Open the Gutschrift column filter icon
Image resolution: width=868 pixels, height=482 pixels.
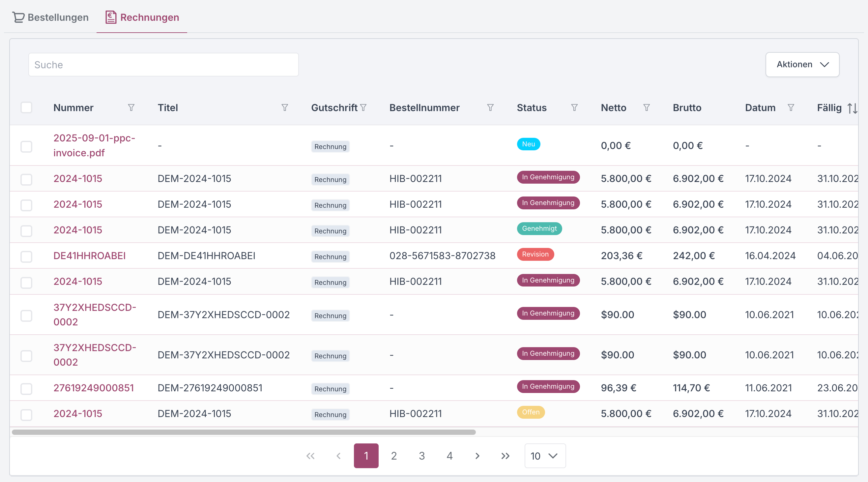[x=363, y=107]
